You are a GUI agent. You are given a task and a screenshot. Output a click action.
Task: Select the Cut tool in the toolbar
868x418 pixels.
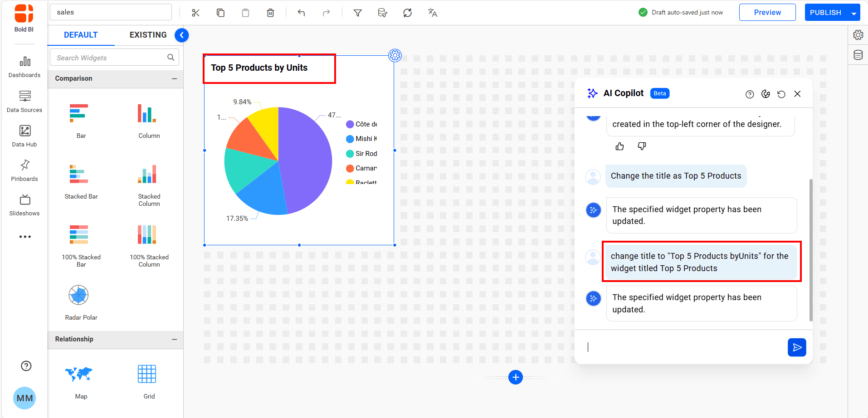click(x=195, y=12)
